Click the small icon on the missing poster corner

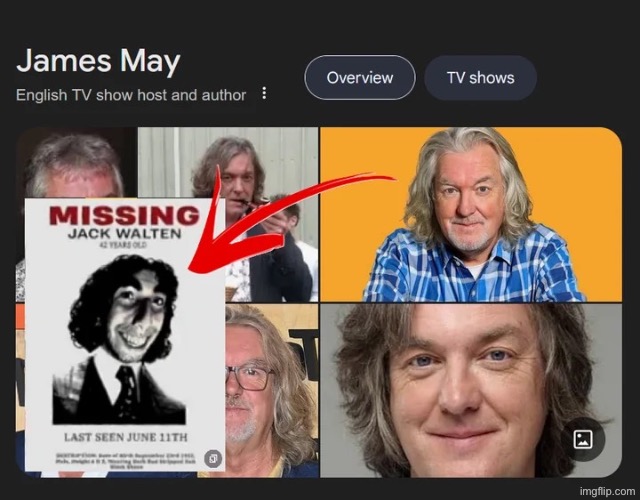(x=213, y=459)
